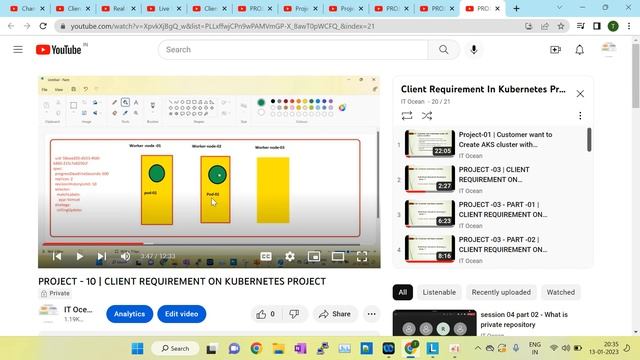Open the taskbar clock and date

click(604, 348)
